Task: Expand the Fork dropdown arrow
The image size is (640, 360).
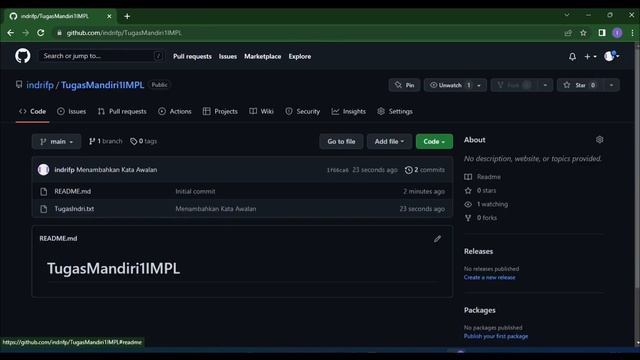Action: coord(545,85)
